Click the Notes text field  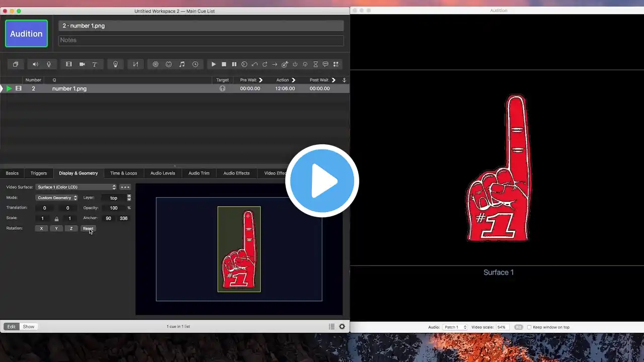coord(201,40)
